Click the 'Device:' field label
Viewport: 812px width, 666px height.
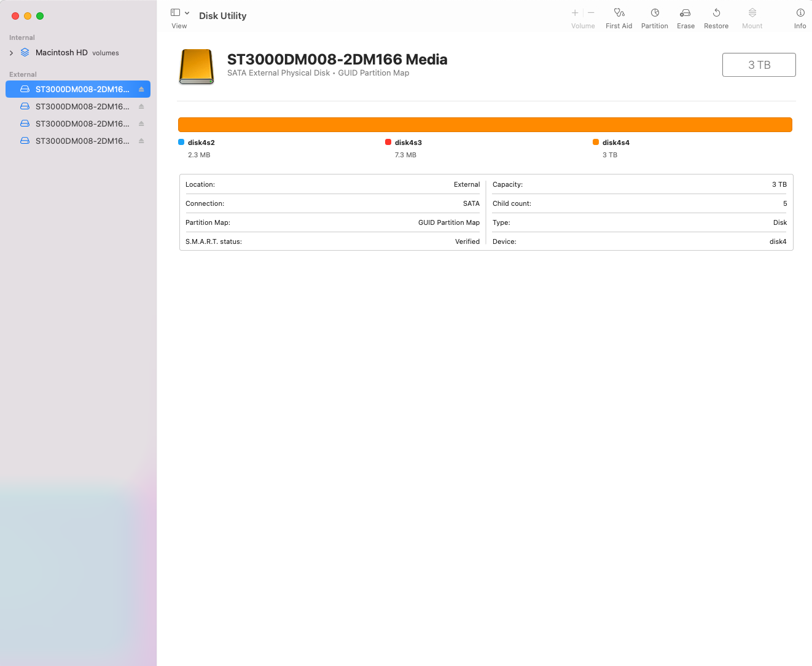click(x=504, y=241)
